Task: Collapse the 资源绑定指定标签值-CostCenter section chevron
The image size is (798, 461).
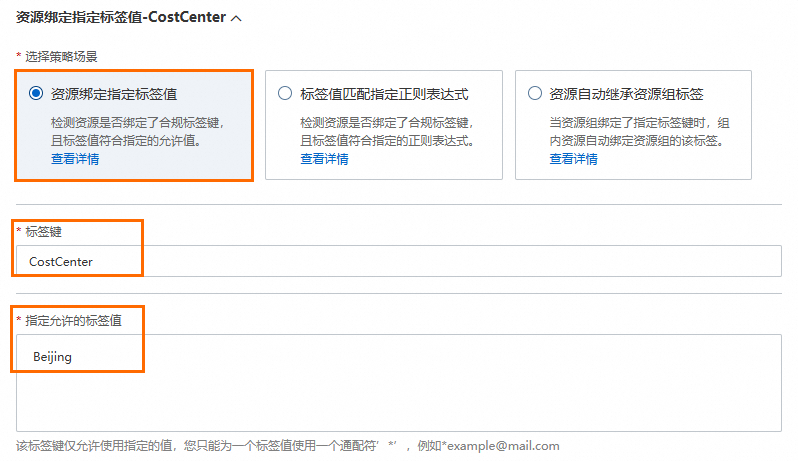Action: pyautogui.click(x=236, y=18)
